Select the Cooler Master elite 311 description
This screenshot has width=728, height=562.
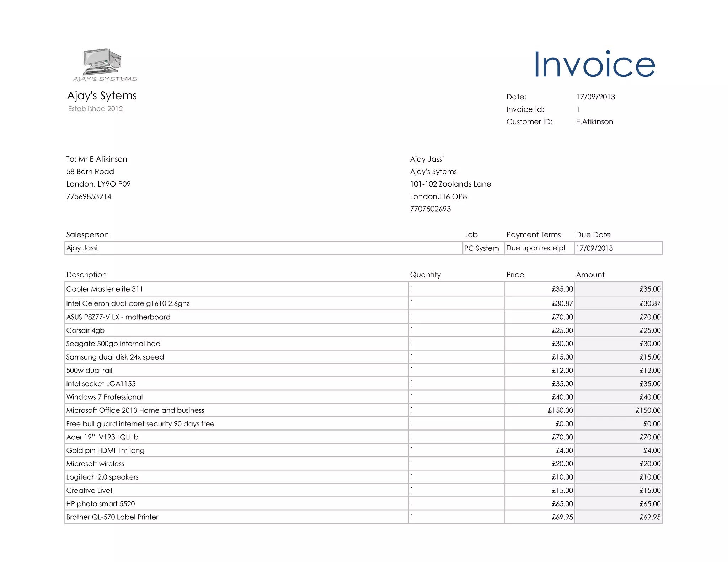105,289
